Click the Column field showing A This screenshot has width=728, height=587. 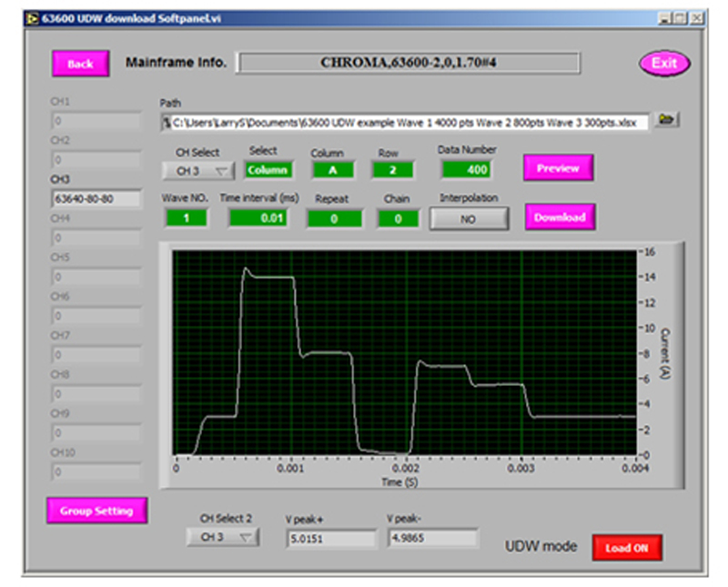click(333, 170)
